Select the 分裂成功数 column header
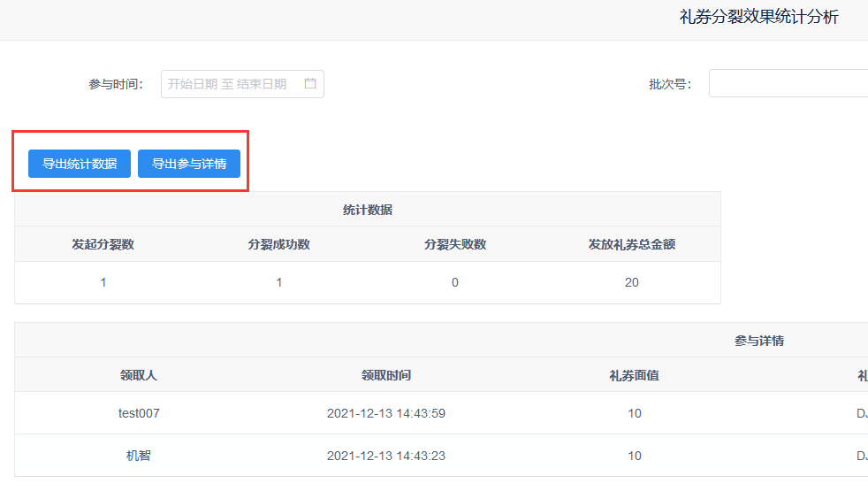 point(279,244)
